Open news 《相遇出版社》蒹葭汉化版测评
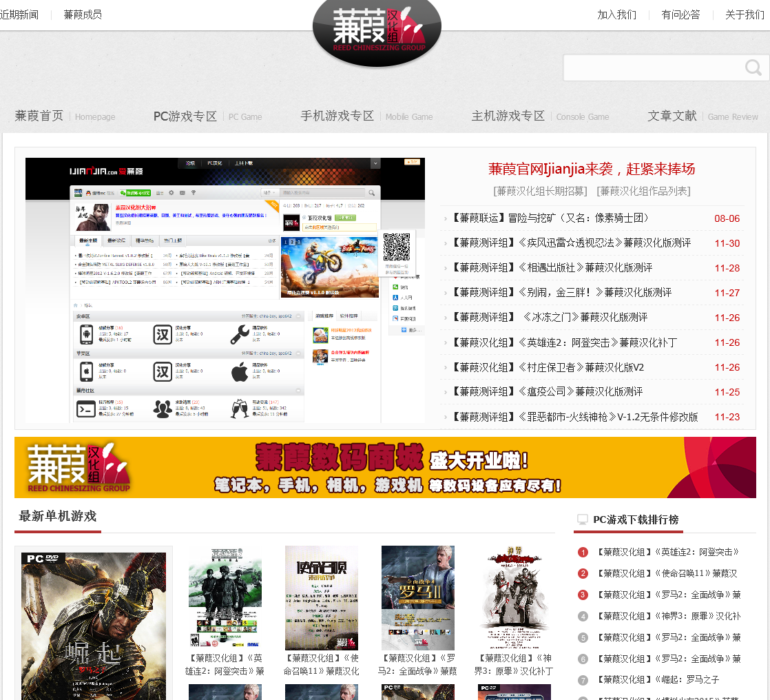This screenshot has height=700, width=770. tap(551, 268)
